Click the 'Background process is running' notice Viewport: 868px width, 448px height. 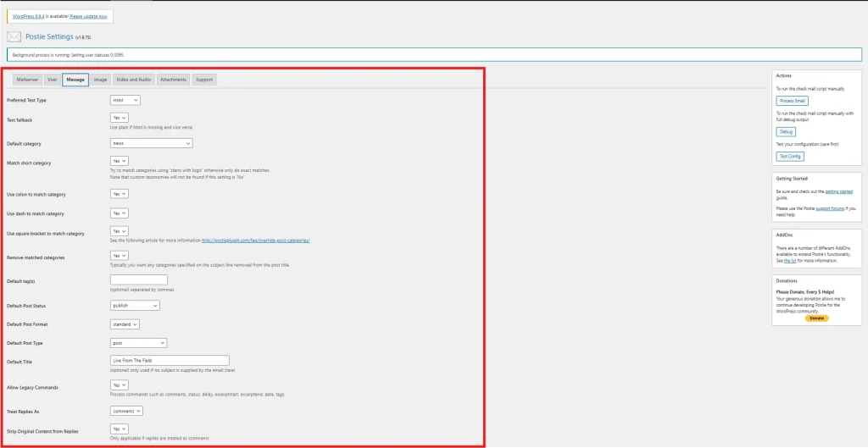click(x=434, y=55)
